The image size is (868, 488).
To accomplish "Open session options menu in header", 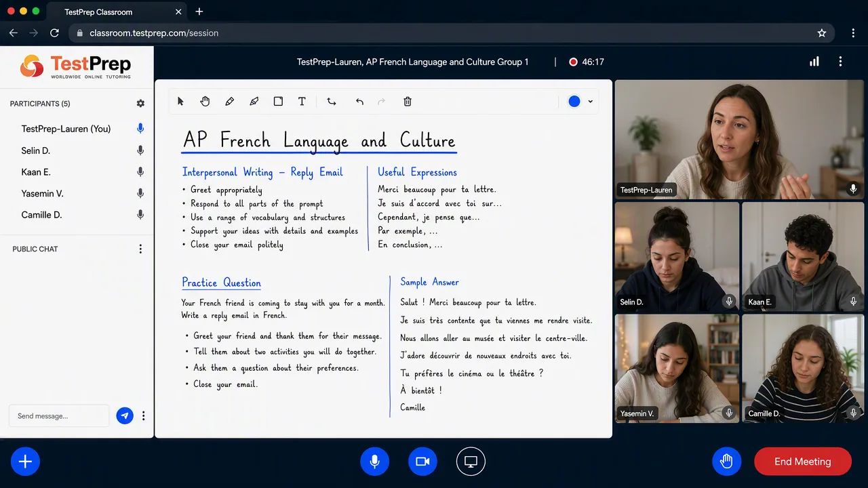I will [x=840, y=62].
